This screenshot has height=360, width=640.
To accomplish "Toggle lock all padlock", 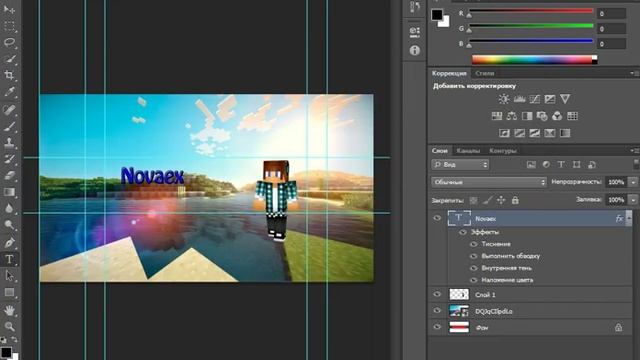I will click(x=515, y=200).
